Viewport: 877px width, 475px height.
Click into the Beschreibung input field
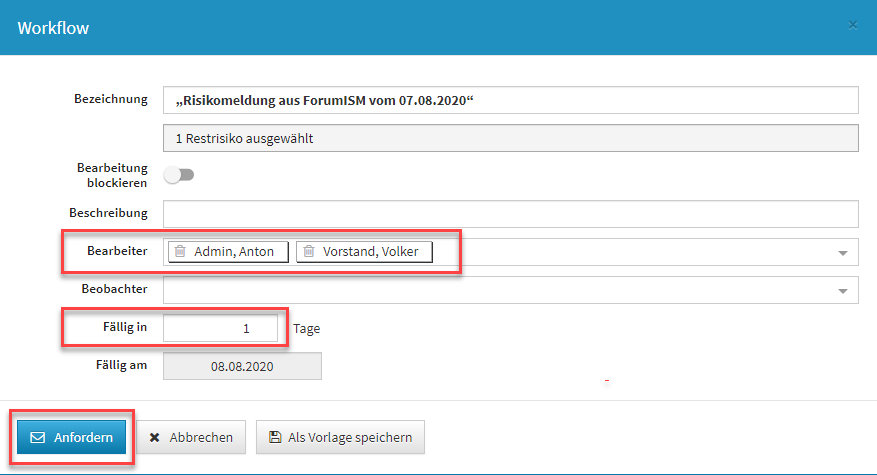(510, 214)
